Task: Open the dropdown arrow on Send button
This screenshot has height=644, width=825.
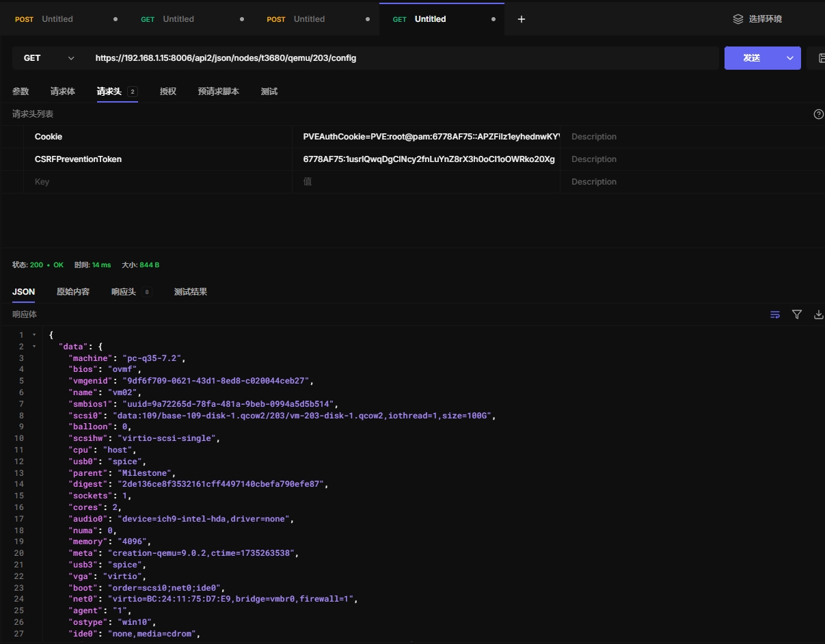Action: pos(790,58)
